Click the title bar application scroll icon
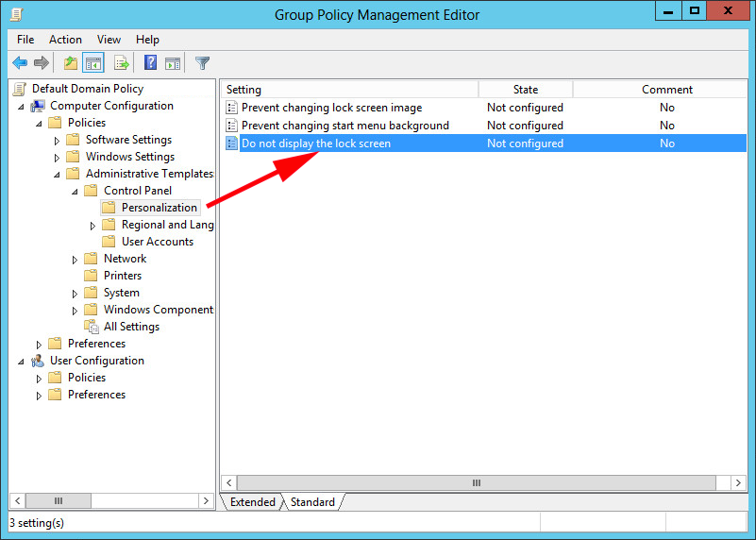756x540 pixels. 17,14
